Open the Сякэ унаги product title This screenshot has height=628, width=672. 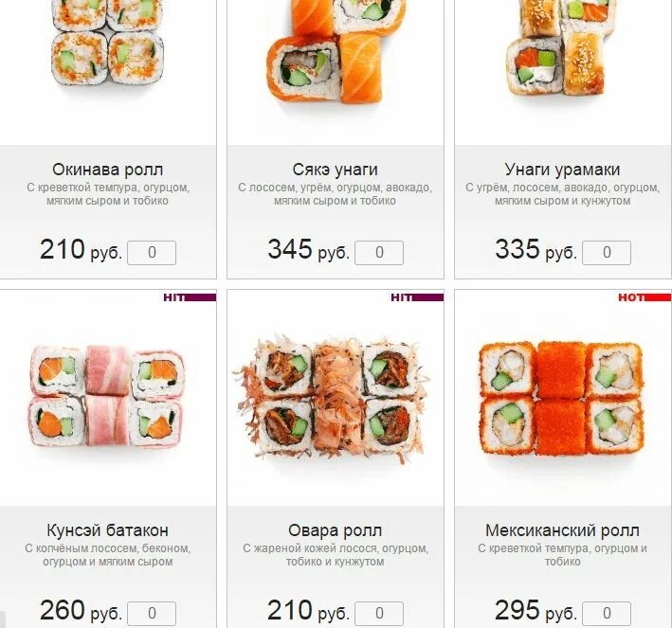pyautogui.click(x=336, y=170)
